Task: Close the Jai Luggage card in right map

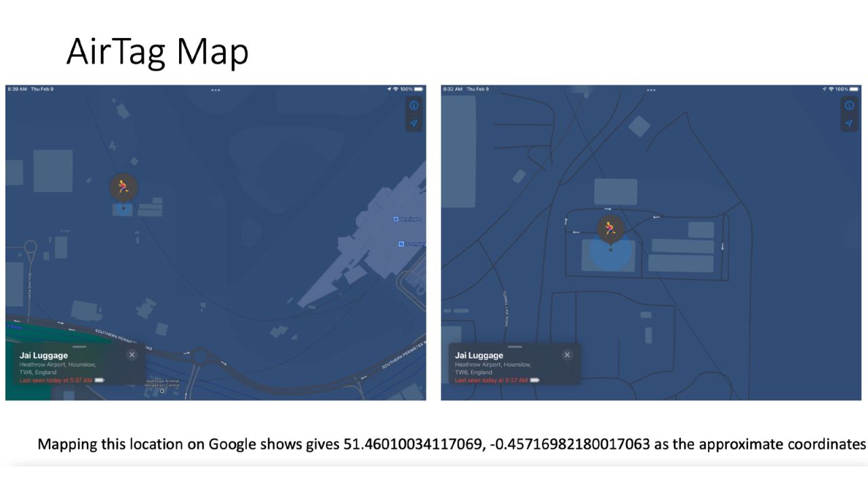Action: (x=567, y=354)
